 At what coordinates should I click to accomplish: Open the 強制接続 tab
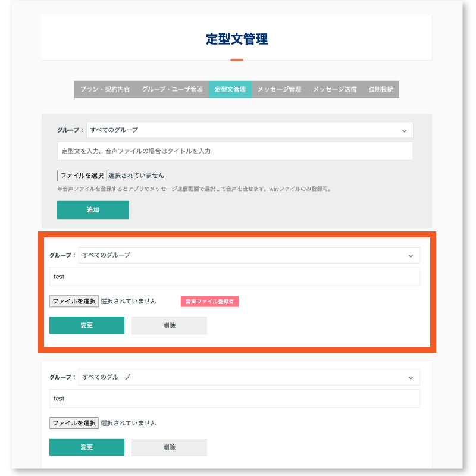[x=382, y=89]
